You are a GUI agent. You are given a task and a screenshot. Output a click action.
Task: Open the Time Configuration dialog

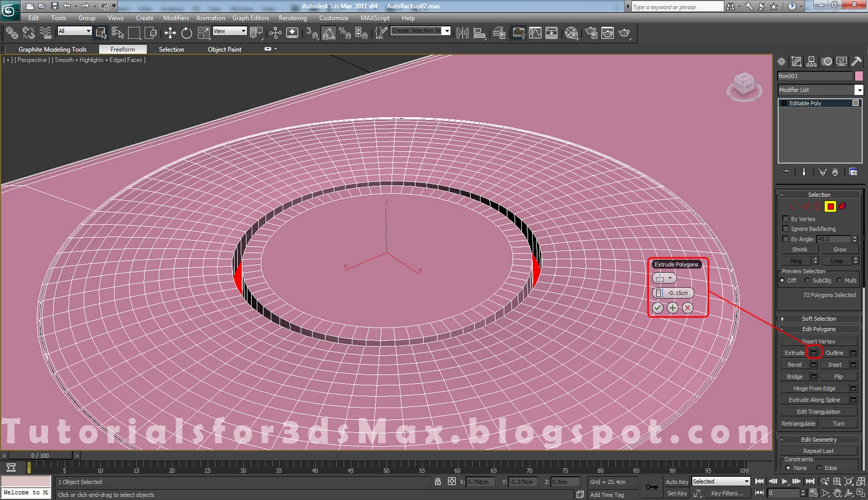coord(813,493)
